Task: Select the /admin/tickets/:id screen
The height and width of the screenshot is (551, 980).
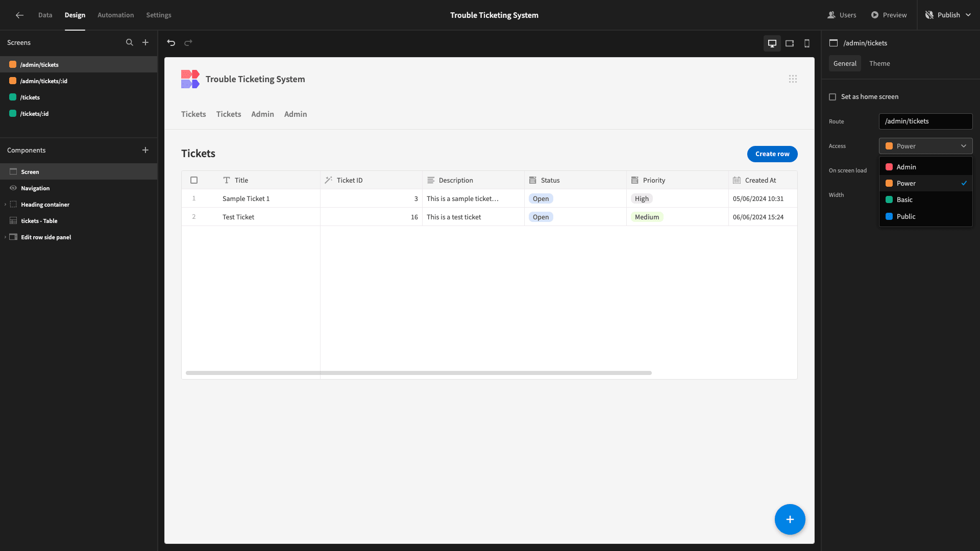Action: 79,81
